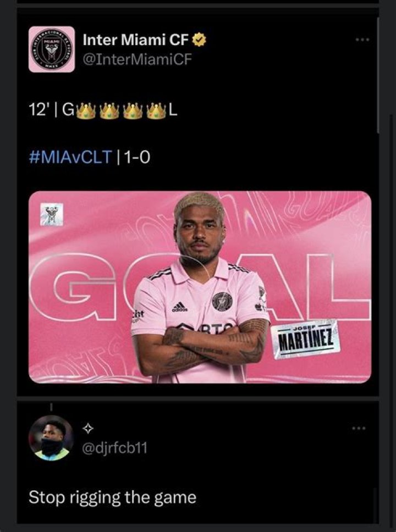Click the adidas logo on the jersey

tap(180, 307)
